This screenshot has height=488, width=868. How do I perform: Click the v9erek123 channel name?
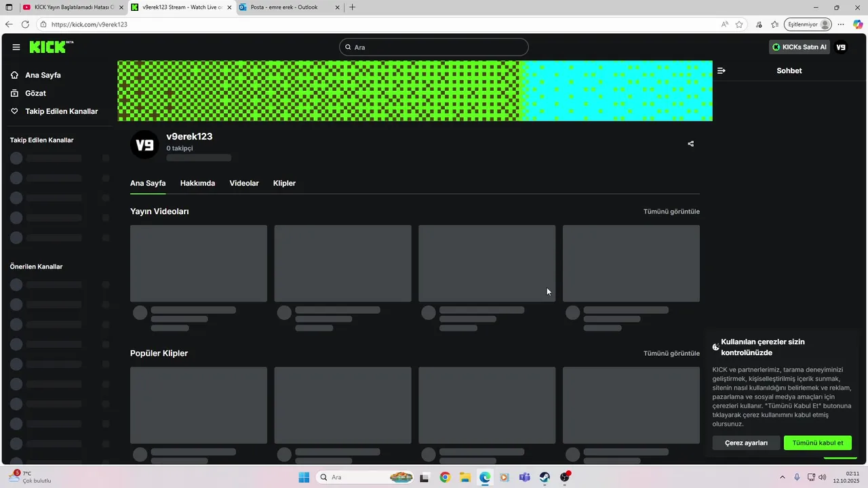(x=189, y=136)
